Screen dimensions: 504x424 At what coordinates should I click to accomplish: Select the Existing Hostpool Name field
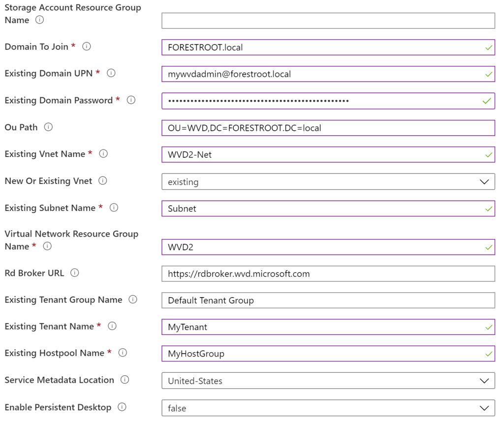tap(328, 354)
